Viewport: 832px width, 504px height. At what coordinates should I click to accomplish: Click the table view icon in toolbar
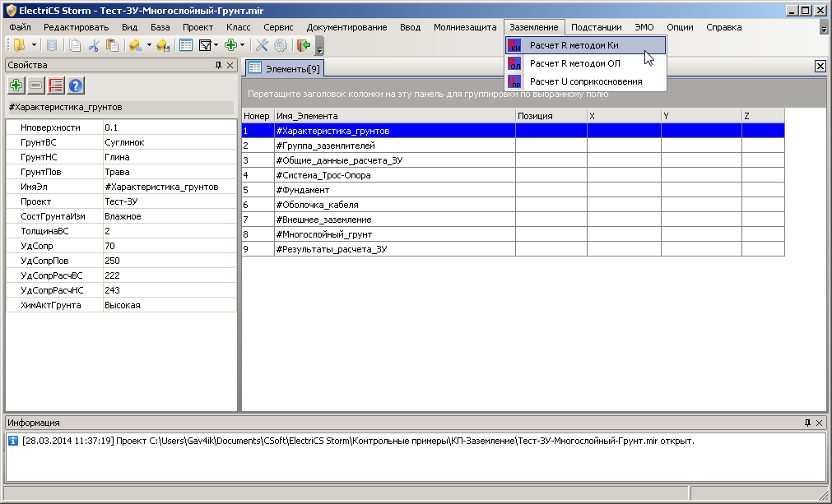click(186, 46)
